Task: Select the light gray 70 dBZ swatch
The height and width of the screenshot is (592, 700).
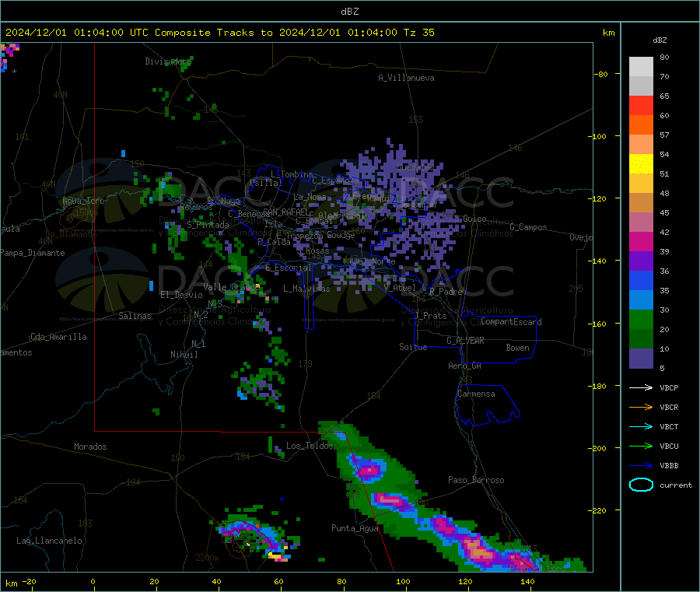Action: [x=641, y=67]
